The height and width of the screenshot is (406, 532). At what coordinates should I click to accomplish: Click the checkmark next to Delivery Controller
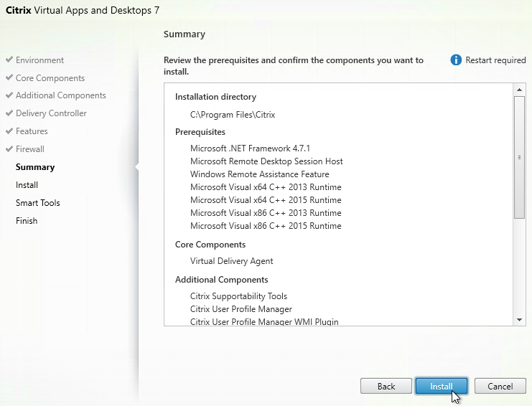tap(9, 113)
